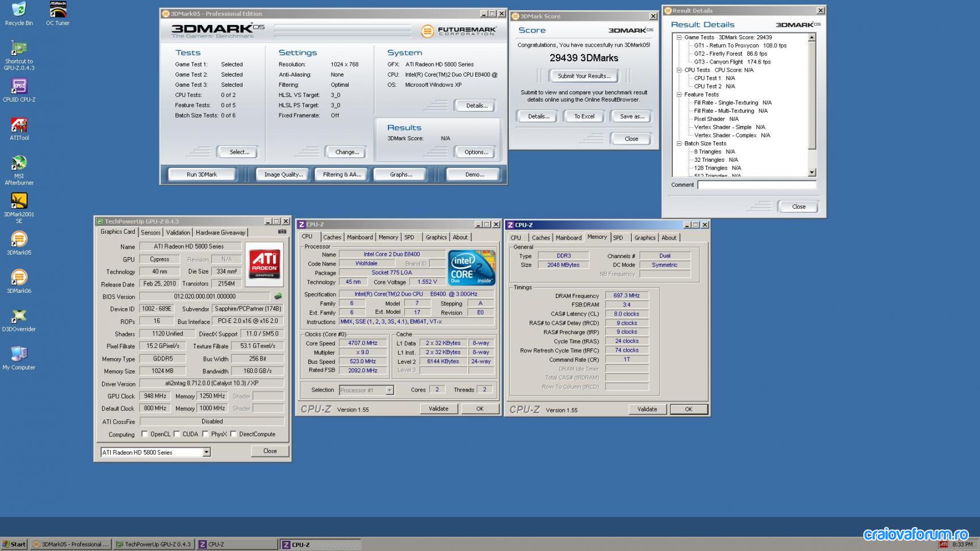This screenshot has width=980, height=551.
Task: Click the system Details... button in 3DMark05
Action: point(477,106)
